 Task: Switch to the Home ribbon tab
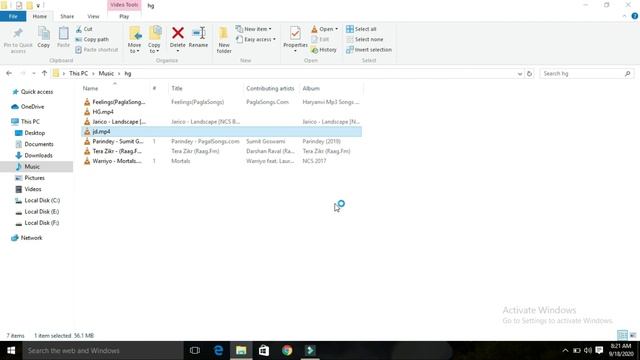click(x=40, y=16)
